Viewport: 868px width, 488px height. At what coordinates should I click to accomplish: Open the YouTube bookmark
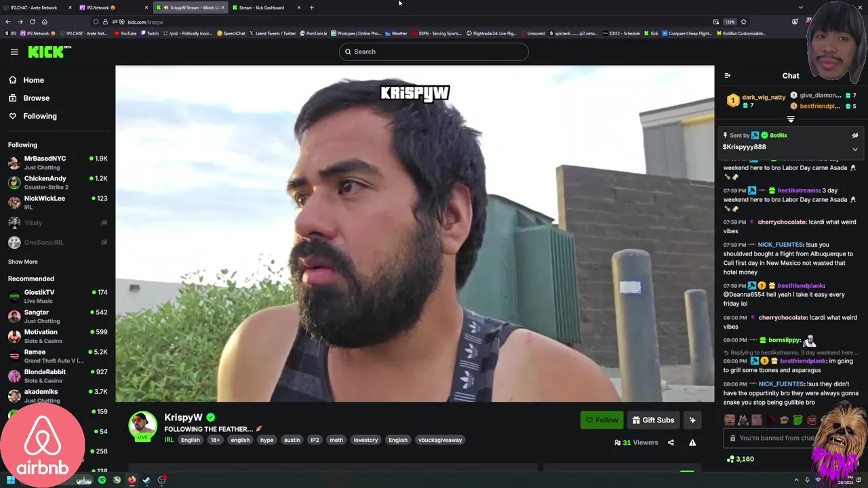[x=125, y=33]
